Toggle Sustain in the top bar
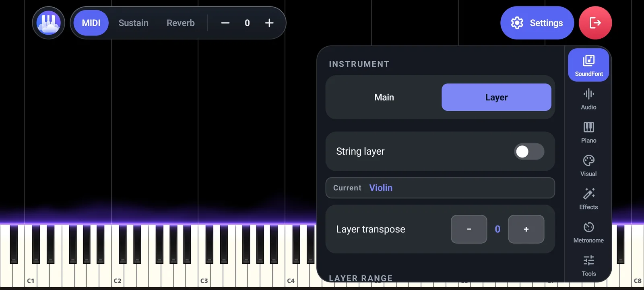The width and height of the screenshot is (644, 290). click(x=134, y=23)
